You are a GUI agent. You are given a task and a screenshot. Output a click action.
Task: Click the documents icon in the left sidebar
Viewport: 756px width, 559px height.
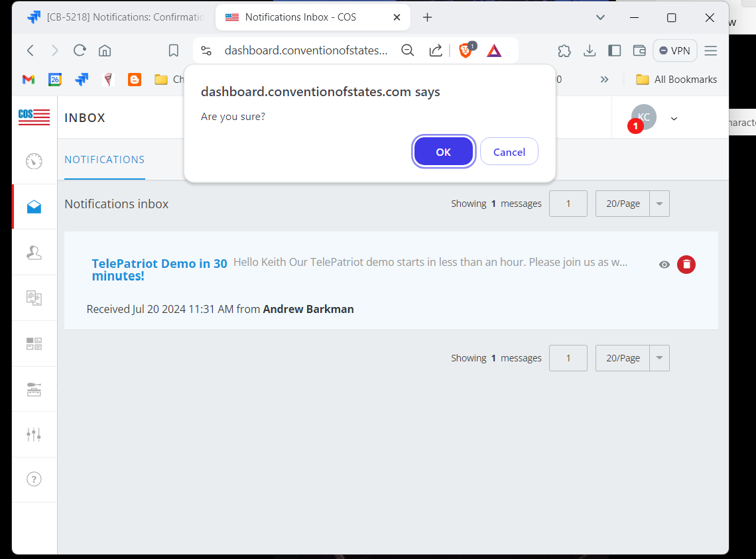click(34, 297)
